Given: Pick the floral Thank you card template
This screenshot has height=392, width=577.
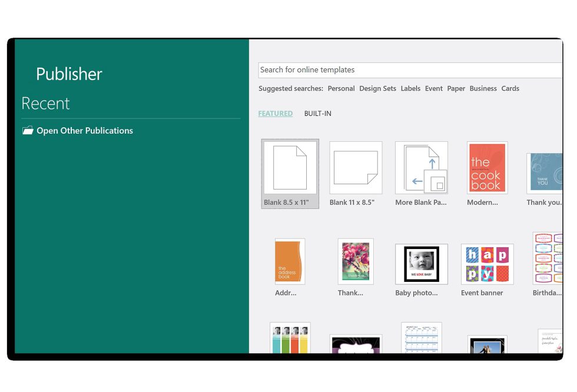Looking at the screenshot, I should point(356,261).
